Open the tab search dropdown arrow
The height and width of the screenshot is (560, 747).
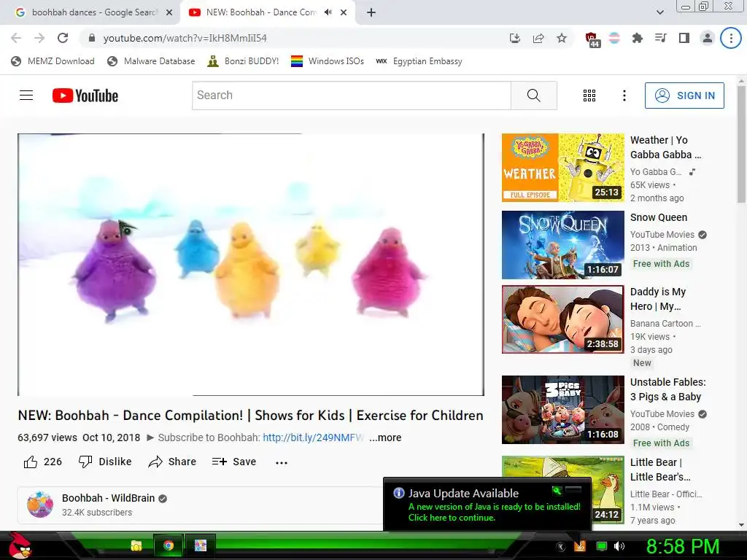659,12
